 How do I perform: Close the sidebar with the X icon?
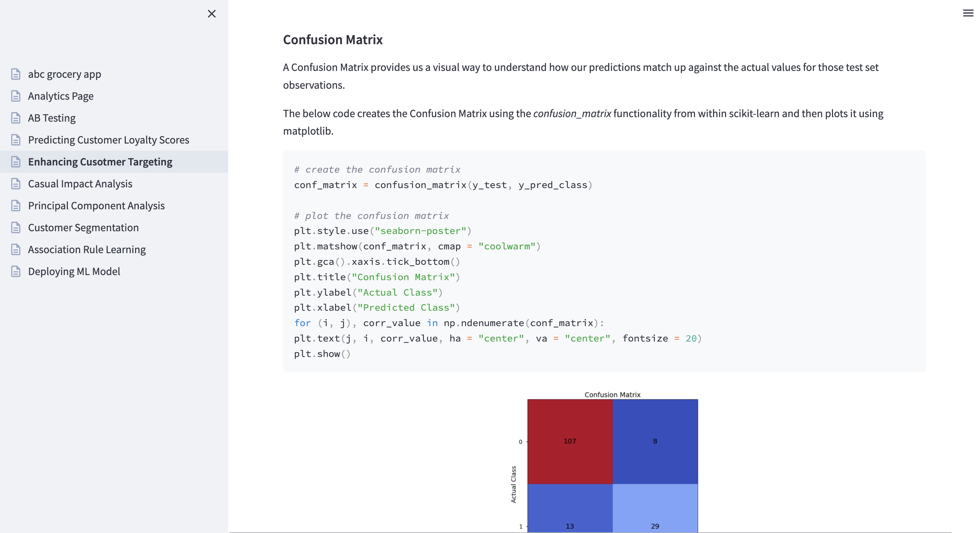coord(211,14)
